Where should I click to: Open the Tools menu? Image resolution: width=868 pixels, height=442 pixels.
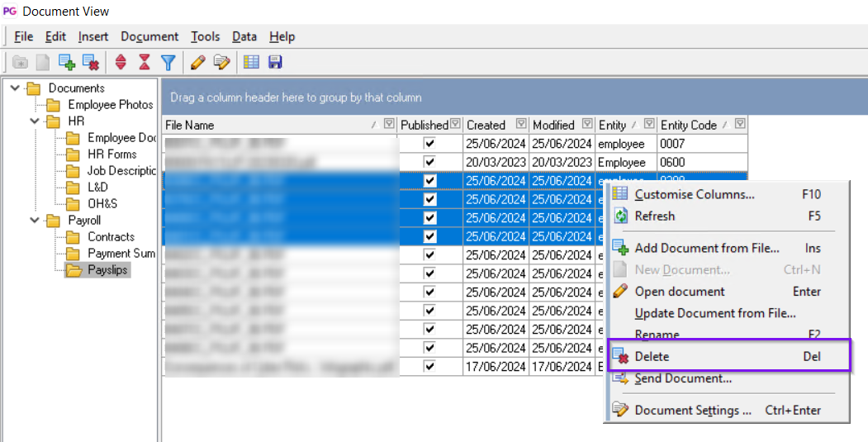coord(205,36)
